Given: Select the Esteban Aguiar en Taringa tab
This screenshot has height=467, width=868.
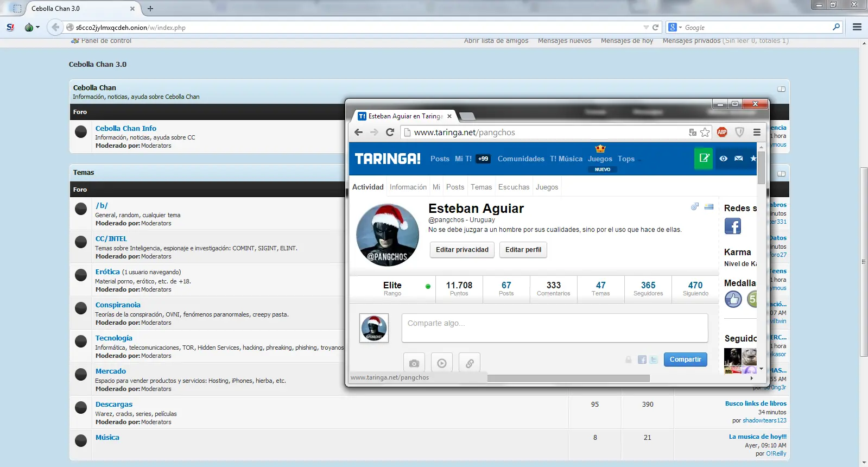Looking at the screenshot, I should click(405, 116).
